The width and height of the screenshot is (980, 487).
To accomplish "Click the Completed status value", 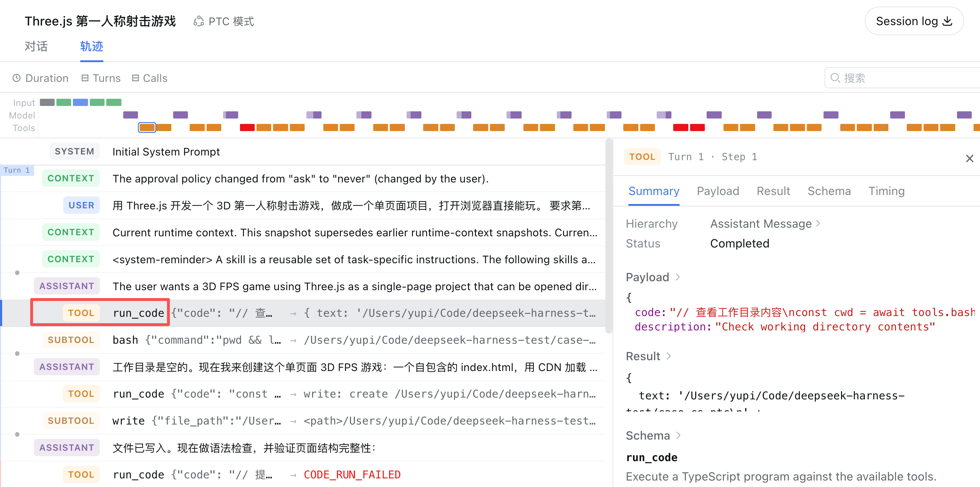I will (740, 243).
